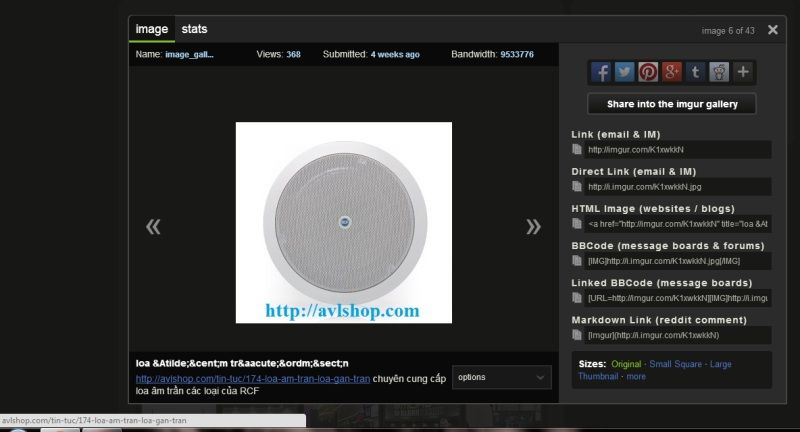Select Original size link
This screenshot has width=800, height=432.
(x=626, y=364)
